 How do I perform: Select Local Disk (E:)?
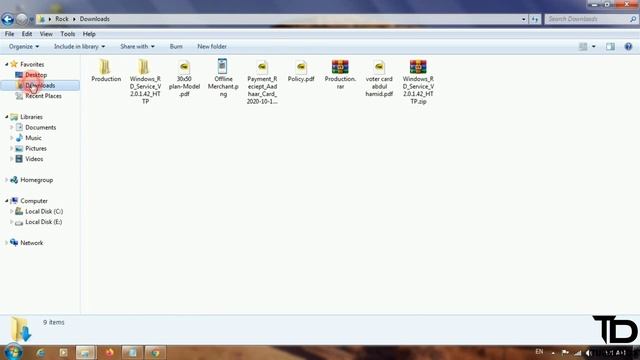[x=43, y=222]
